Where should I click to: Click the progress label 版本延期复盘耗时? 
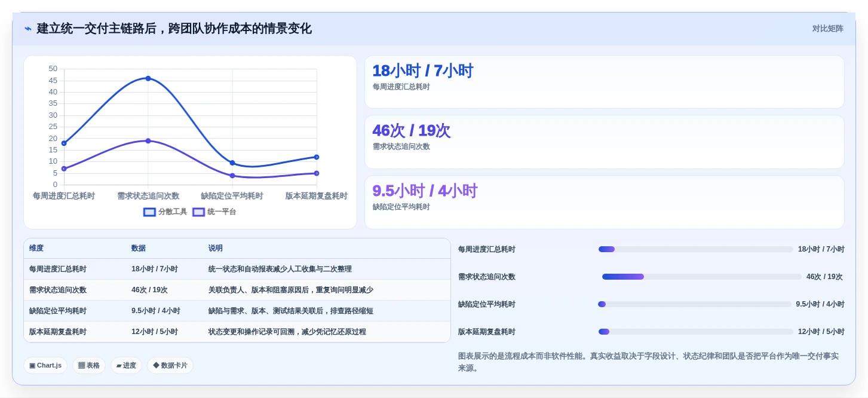point(487,332)
